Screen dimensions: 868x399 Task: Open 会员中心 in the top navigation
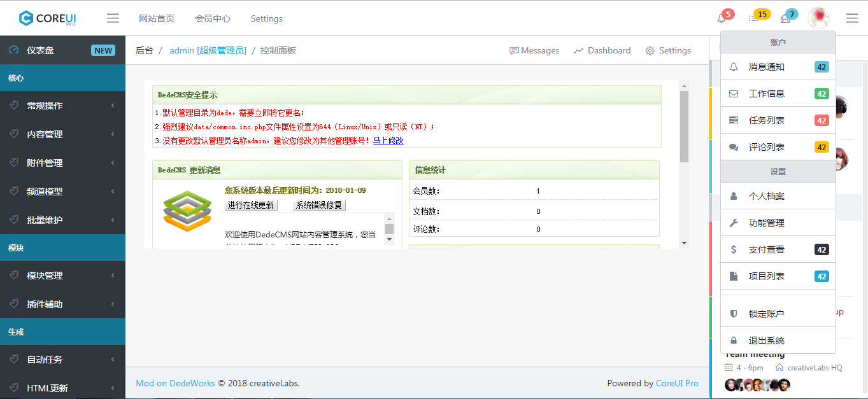tap(212, 18)
